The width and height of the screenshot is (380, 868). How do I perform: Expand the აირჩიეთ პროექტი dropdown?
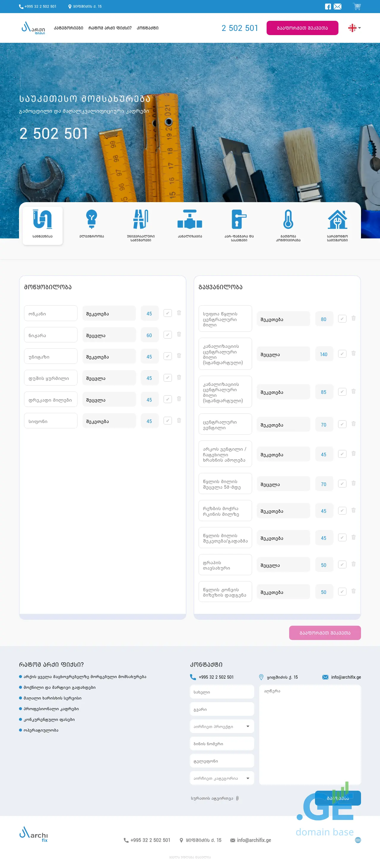pos(222,727)
